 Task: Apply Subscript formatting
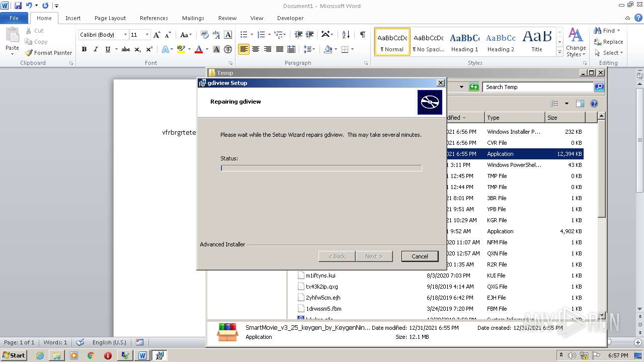point(138,49)
